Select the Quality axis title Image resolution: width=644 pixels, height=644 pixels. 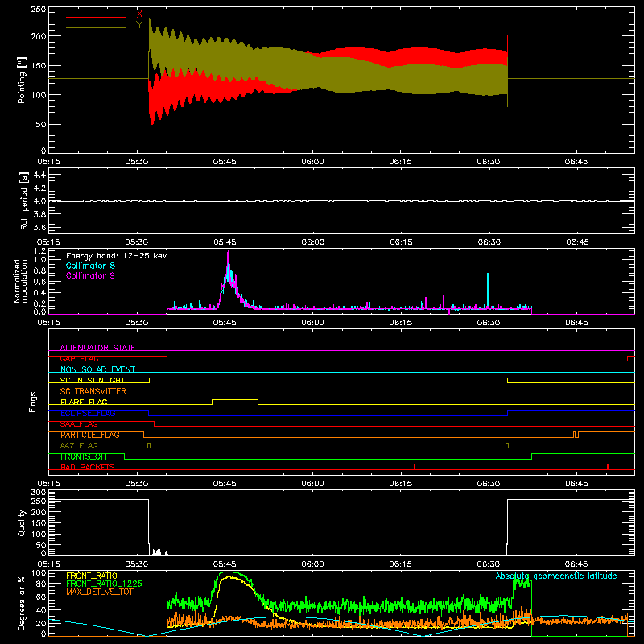(x=22, y=522)
